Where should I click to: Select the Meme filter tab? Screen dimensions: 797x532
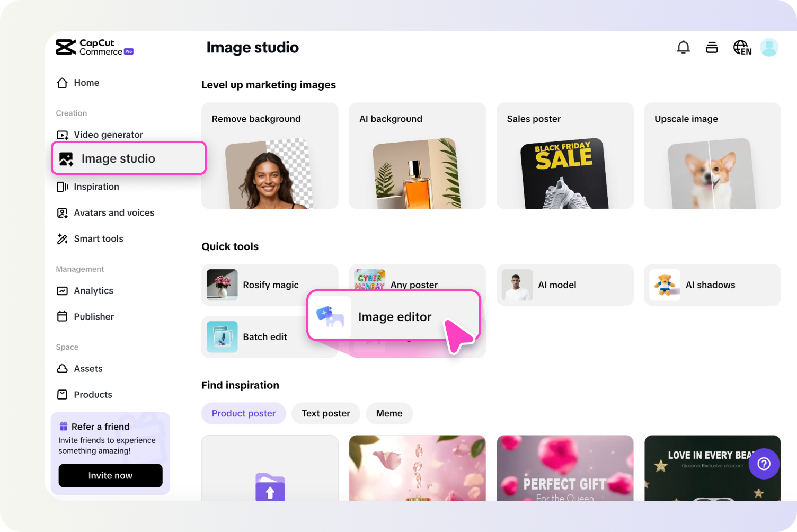(389, 413)
